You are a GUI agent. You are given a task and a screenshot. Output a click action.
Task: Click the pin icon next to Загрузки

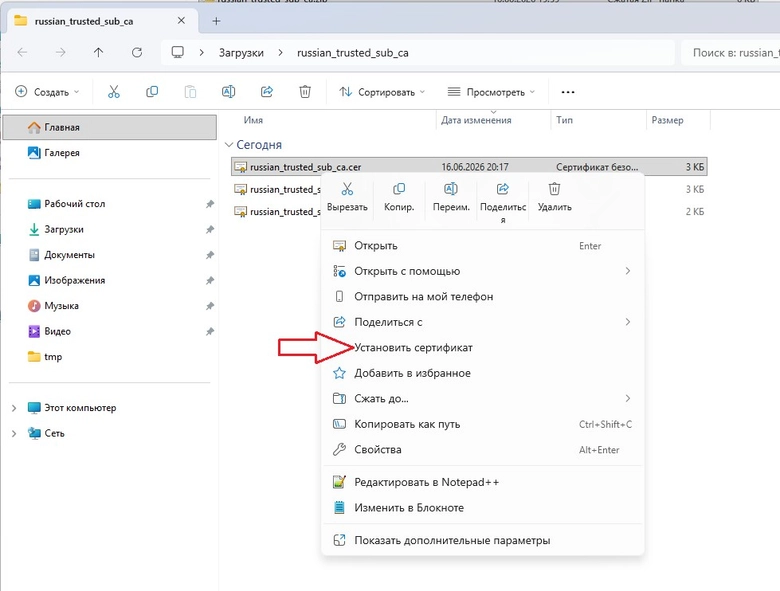pos(210,229)
